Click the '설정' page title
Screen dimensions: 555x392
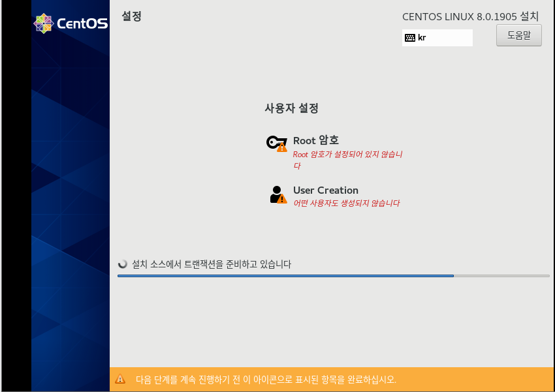131,16
